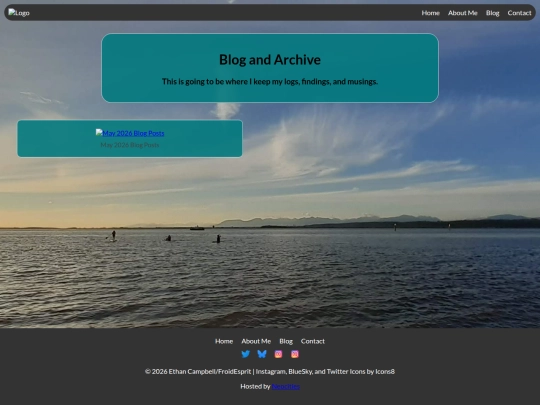Click the footer Contact link

(x=313, y=341)
